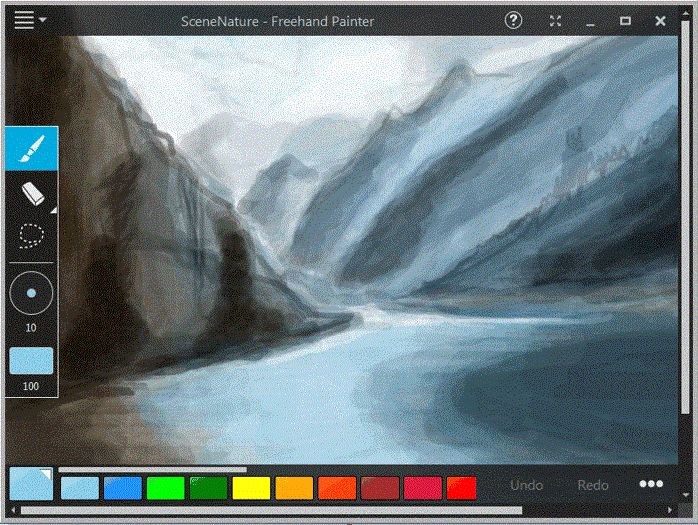Screen dimensions: 698x525
Task: Toggle full screen mode icon
Action: tap(555, 21)
